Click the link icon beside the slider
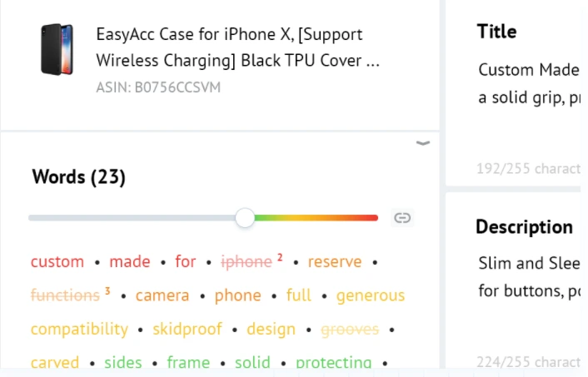This screenshot has height=377, width=588. [402, 218]
